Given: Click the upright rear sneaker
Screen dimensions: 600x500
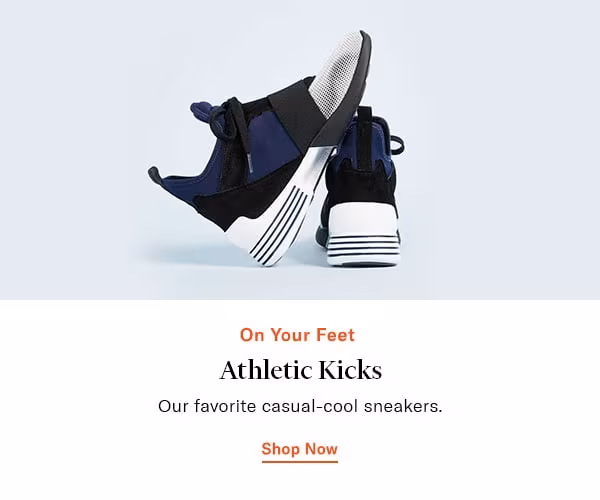Looking at the screenshot, I should 362,187.
